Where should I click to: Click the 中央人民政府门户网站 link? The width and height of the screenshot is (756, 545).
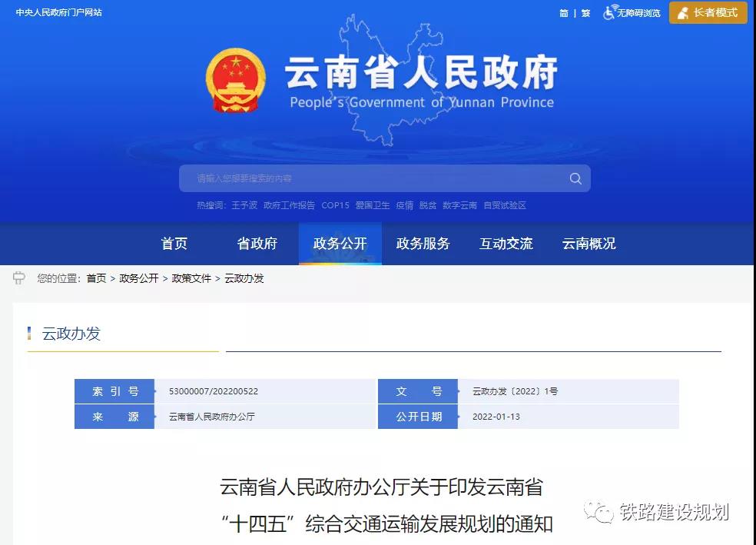click(59, 12)
